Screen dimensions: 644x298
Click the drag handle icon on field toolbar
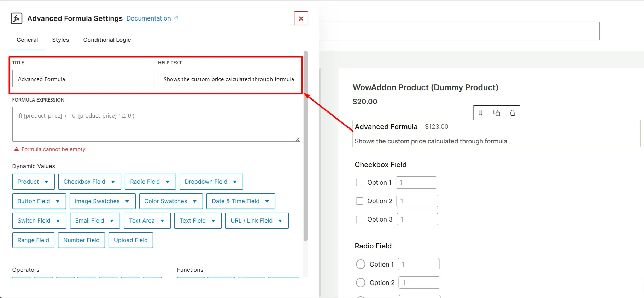pyautogui.click(x=481, y=113)
